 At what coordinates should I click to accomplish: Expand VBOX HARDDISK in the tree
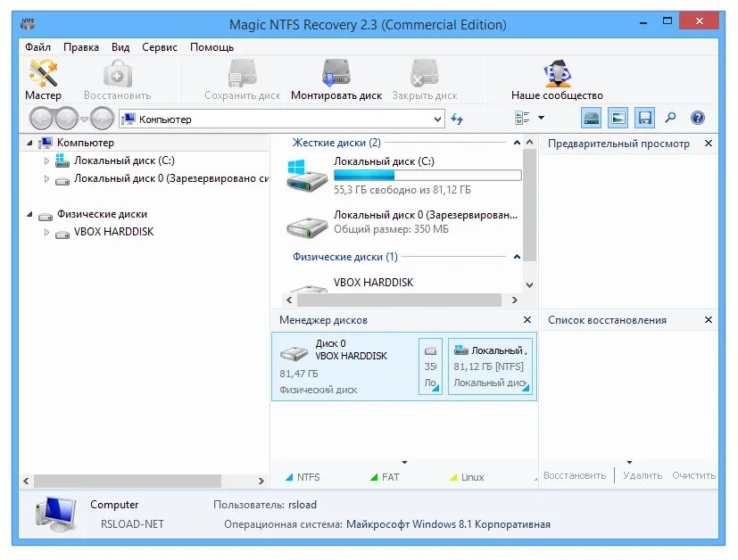pos(46,232)
